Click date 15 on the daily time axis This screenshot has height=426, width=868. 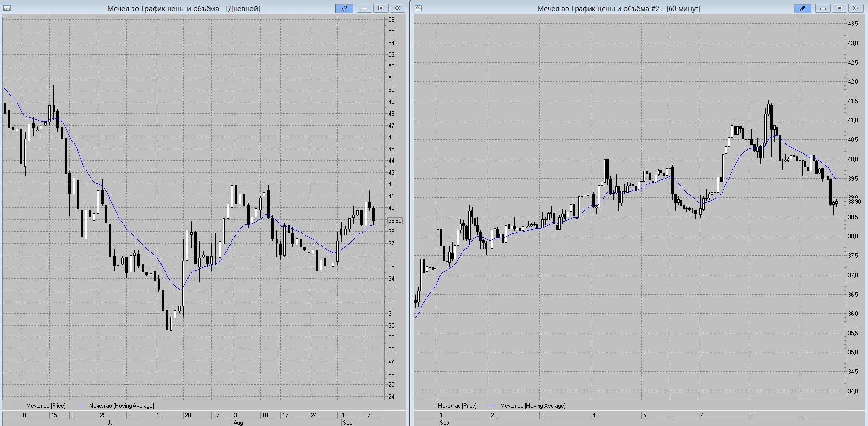point(54,415)
